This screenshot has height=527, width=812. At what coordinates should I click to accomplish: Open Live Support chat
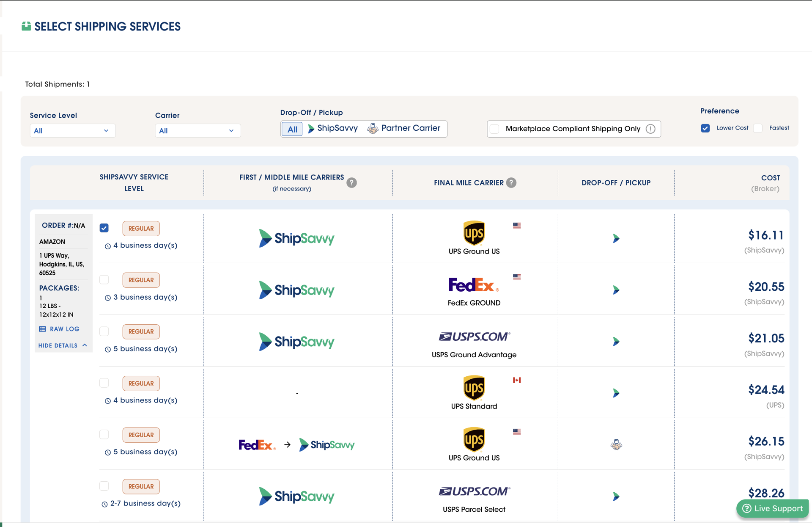772,508
